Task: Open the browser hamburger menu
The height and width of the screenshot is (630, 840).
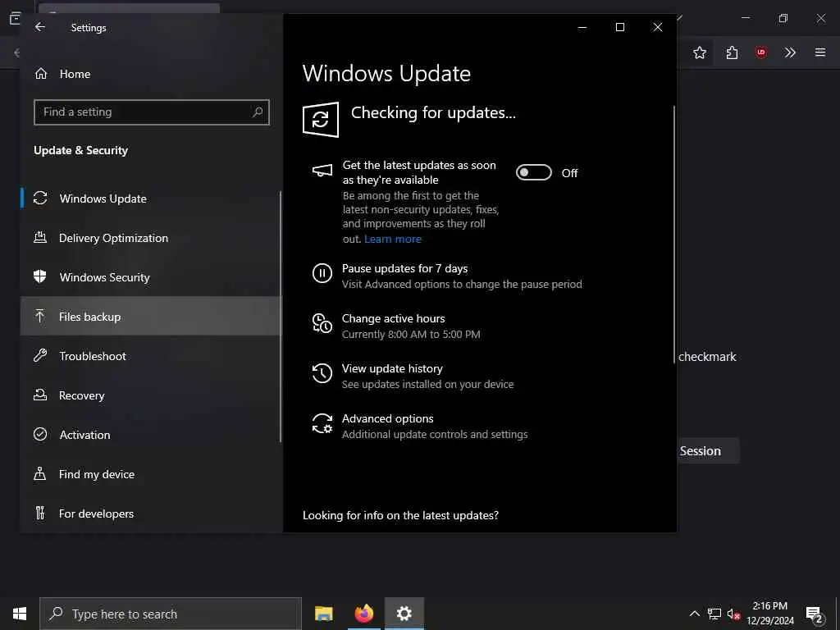Action: [819, 52]
